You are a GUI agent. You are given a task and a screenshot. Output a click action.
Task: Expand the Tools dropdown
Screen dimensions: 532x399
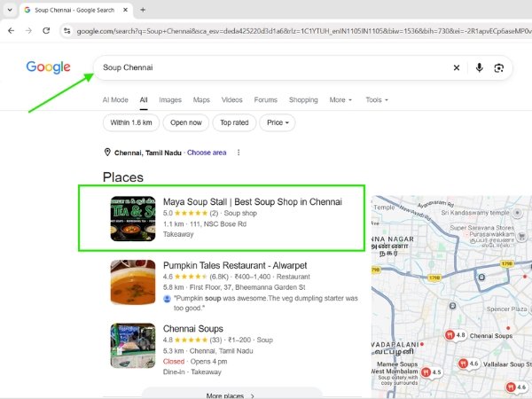click(377, 100)
